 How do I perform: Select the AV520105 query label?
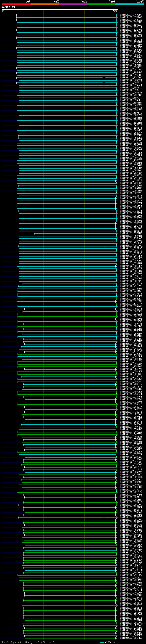click(8, 7)
